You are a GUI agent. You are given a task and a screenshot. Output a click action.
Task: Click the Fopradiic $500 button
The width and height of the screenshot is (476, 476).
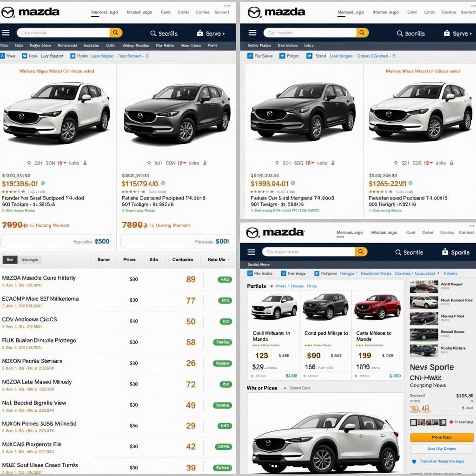pyautogui.click(x=58, y=242)
